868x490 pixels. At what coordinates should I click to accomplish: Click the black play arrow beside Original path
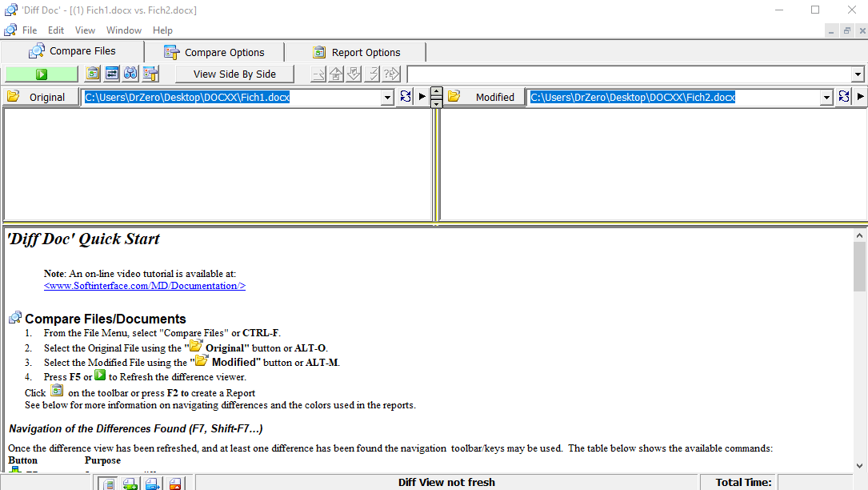click(x=422, y=96)
